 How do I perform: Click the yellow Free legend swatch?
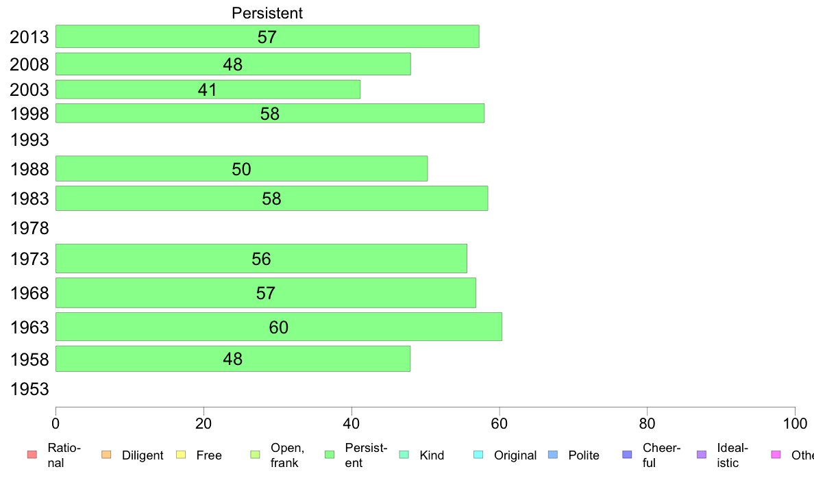coord(181,455)
